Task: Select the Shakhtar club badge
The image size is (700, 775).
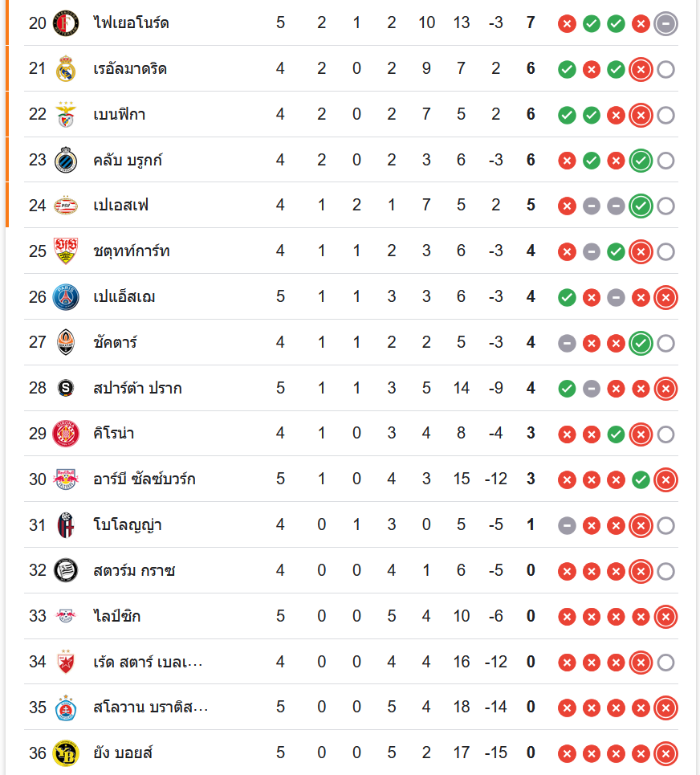Action: 65,343
